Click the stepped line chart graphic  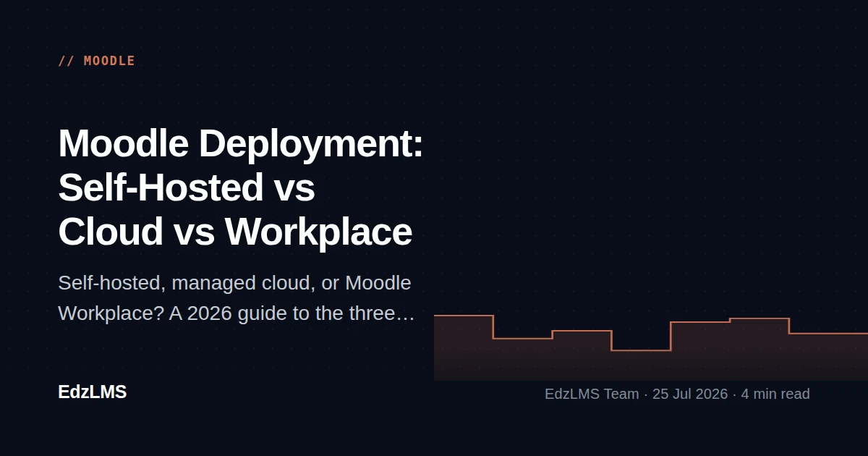(x=651, y=347)
